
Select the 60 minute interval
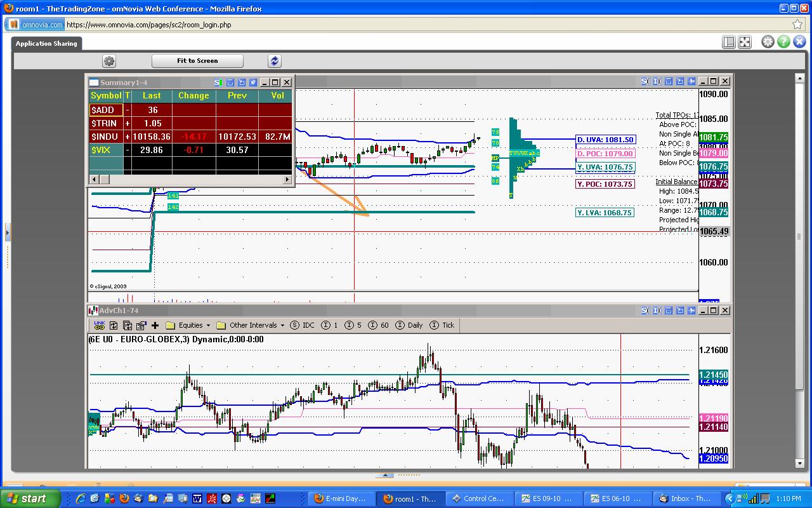379,325
